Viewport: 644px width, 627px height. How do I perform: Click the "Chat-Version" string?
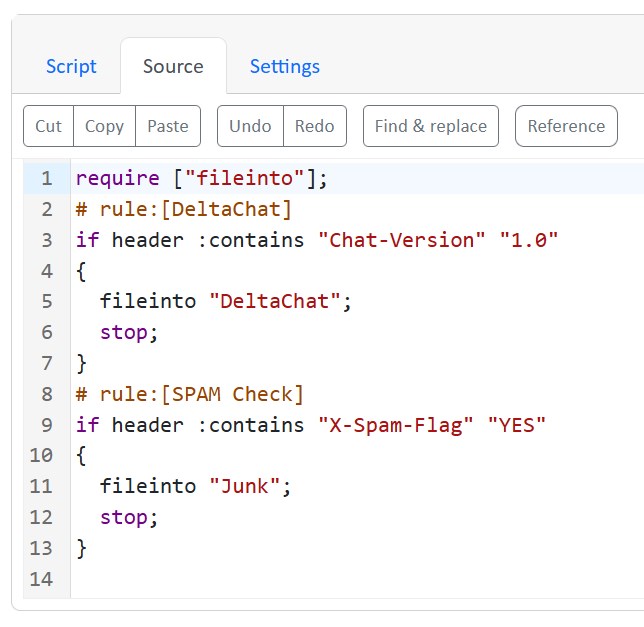[x=402, y=240]
